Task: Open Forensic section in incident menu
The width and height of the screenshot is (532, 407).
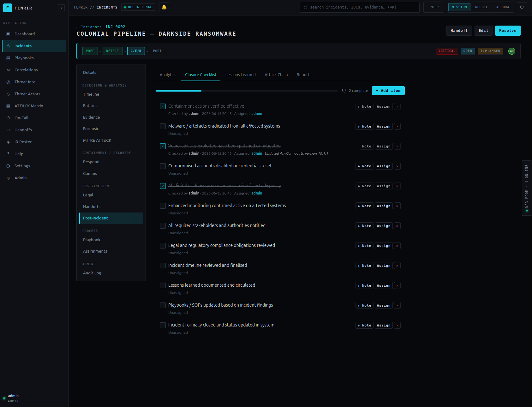Action: coord(111,129)
